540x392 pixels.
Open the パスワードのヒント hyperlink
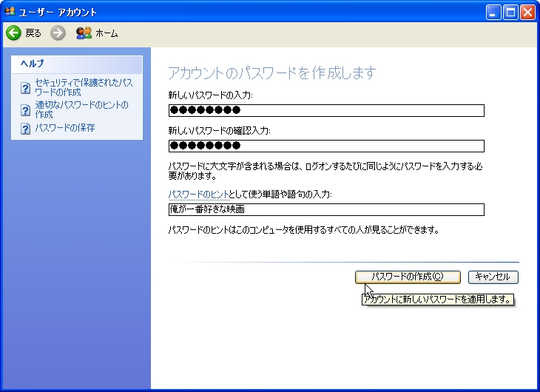tap(198, 195)
